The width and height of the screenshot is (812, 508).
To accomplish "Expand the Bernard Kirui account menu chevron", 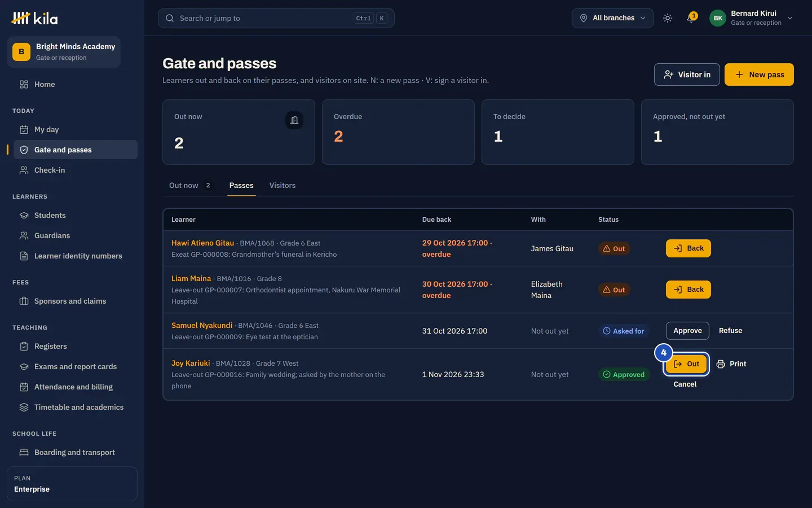I will 790,18.
